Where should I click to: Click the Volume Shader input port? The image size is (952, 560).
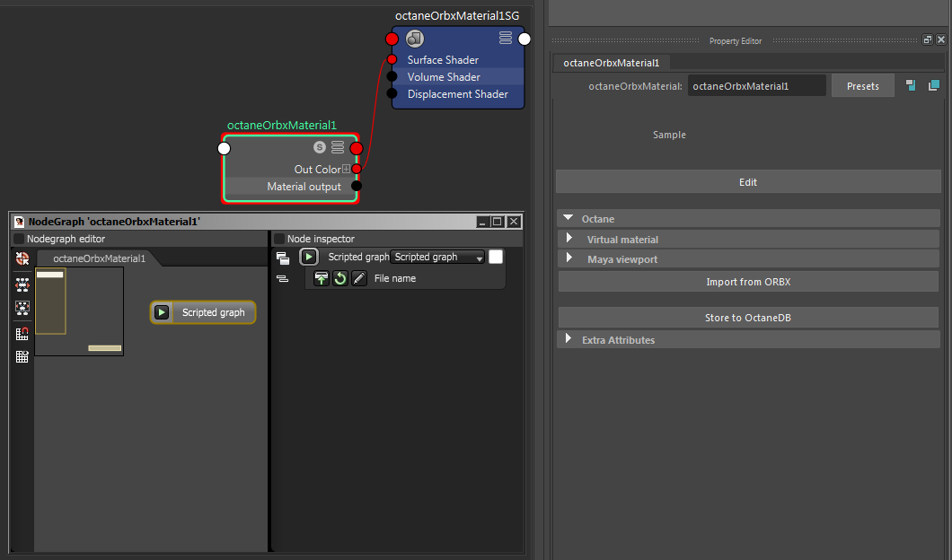(392, 76)
